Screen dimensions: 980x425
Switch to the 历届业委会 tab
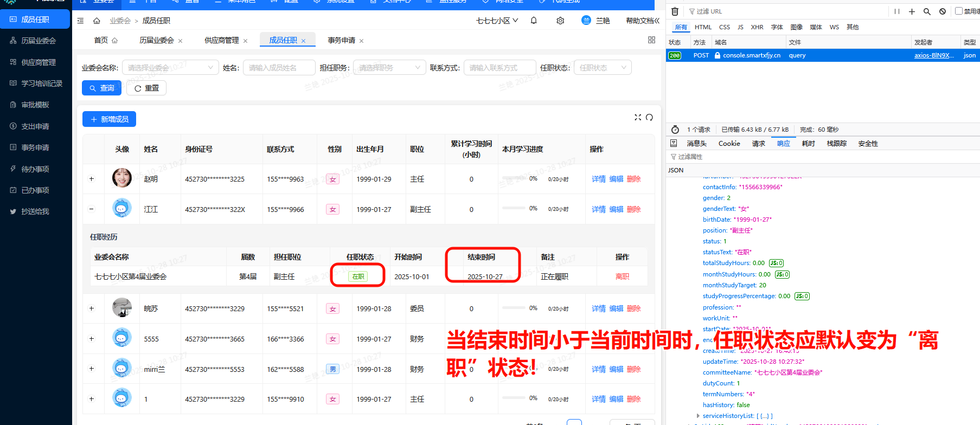pos(157,40)
